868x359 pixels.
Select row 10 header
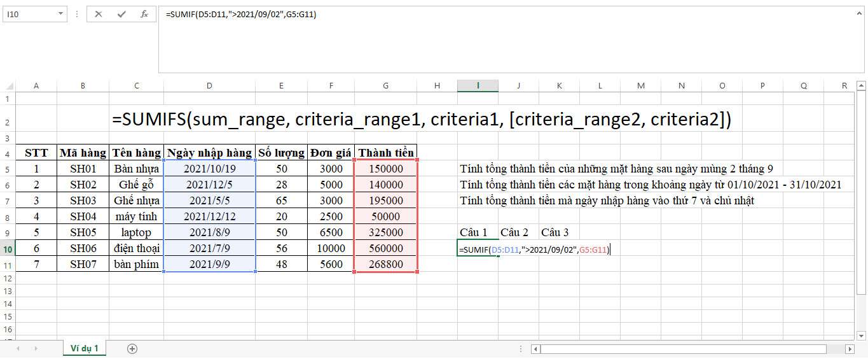7,248
